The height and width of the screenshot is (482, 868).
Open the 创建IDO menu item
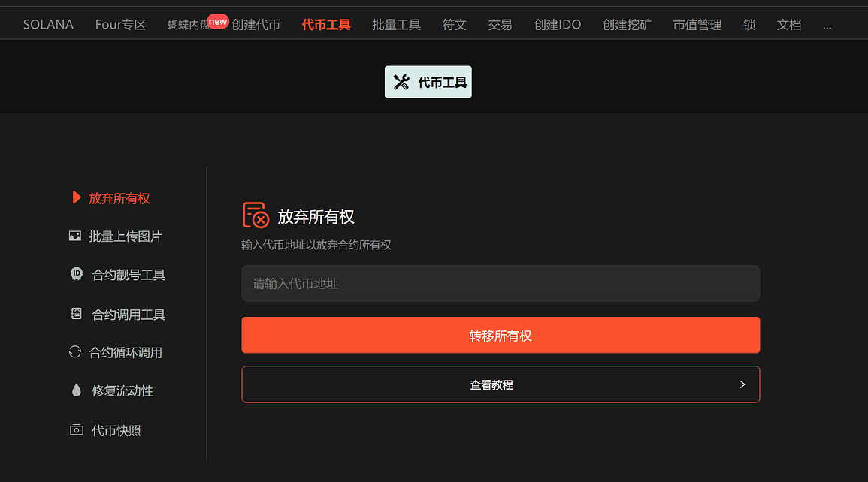click(x=558, y=24)
